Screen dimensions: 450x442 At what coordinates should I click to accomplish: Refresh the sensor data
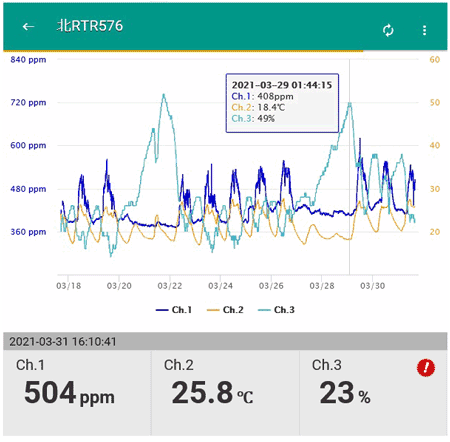click(388, 30)
